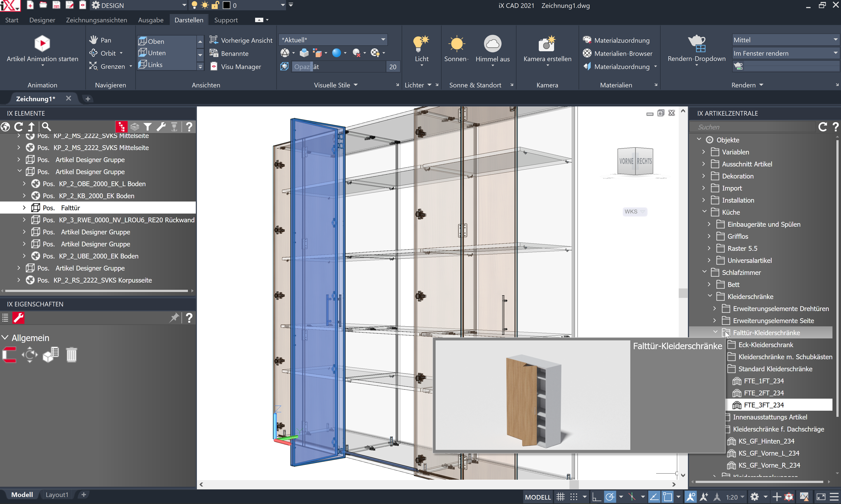The height and width of the screenshot is (504, 841).
Task: Click the filter funnel icon in IX Elemente
Action: point(147,127)
